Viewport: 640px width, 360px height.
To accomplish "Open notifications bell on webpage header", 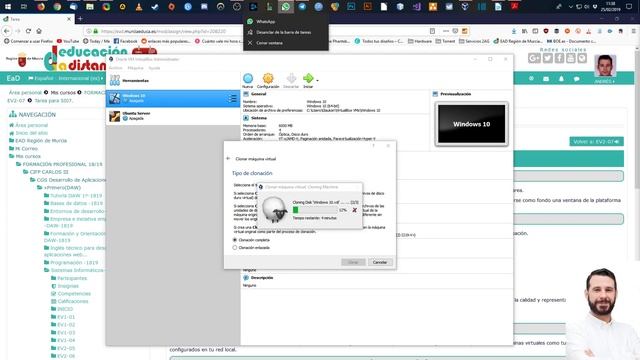I will (x=561, y=78).
